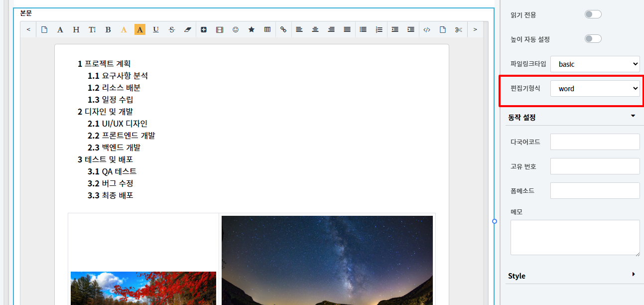Click the star special character icon
The height and width of the screenshot is (305, 644).
(252, 30)
